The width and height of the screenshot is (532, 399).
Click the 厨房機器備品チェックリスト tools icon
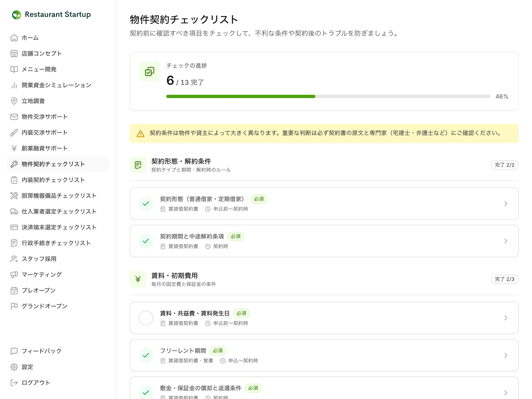point(14,196)
